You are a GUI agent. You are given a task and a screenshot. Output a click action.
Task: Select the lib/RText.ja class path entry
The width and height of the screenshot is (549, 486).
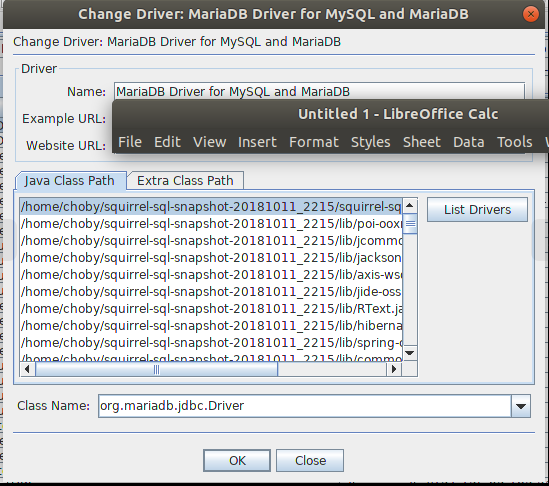(211, 308)
